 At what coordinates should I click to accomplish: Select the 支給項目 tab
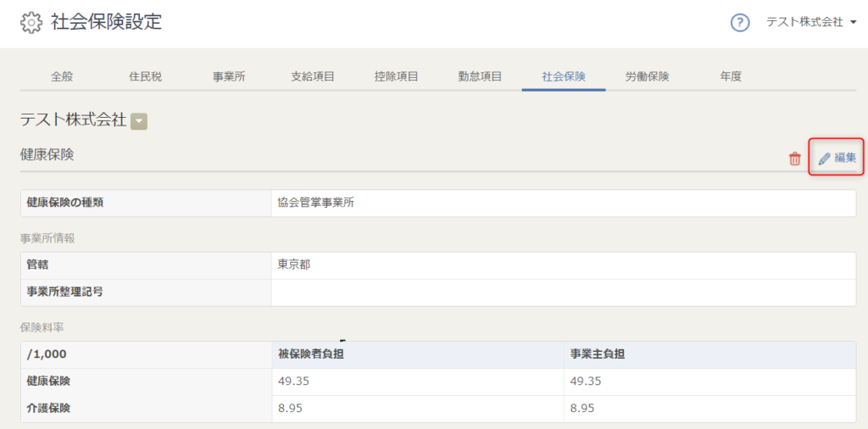coord(313,77)
